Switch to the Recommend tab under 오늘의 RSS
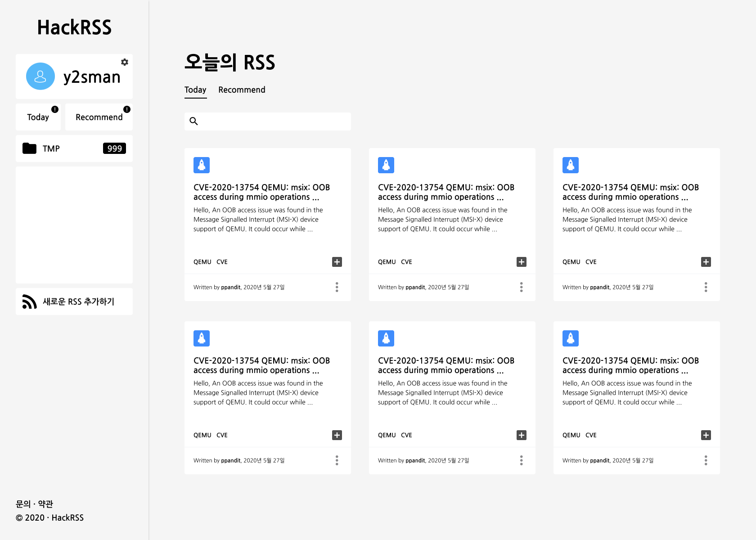 tap(242, 90)
